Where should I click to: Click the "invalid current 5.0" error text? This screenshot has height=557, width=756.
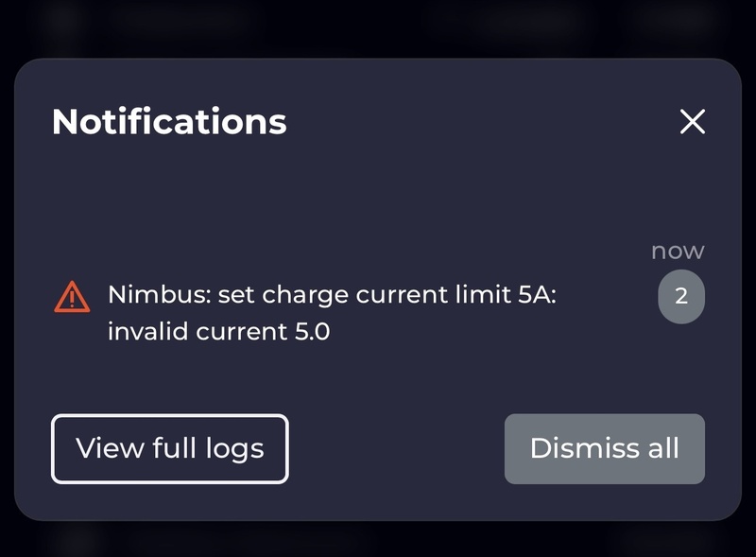tap(218, 333)
